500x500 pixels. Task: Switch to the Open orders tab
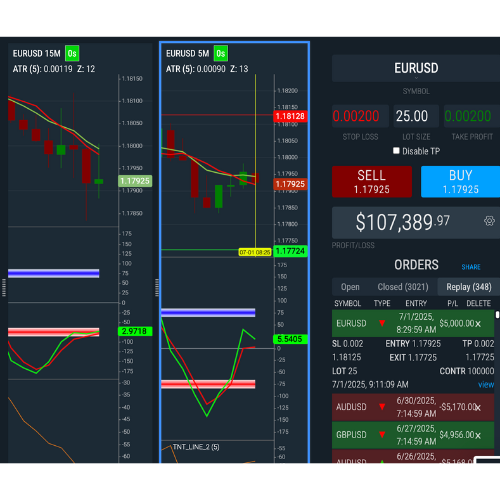click(350, 287)
